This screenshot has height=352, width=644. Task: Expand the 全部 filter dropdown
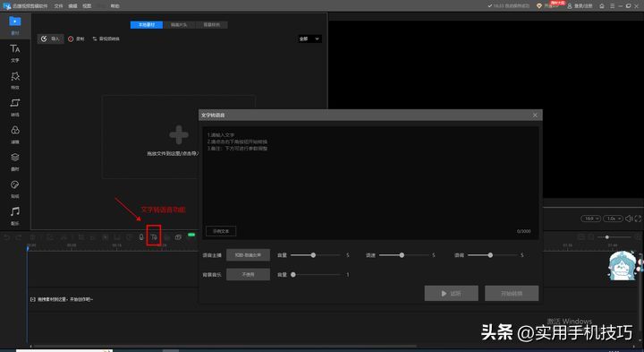click(309, 39)
